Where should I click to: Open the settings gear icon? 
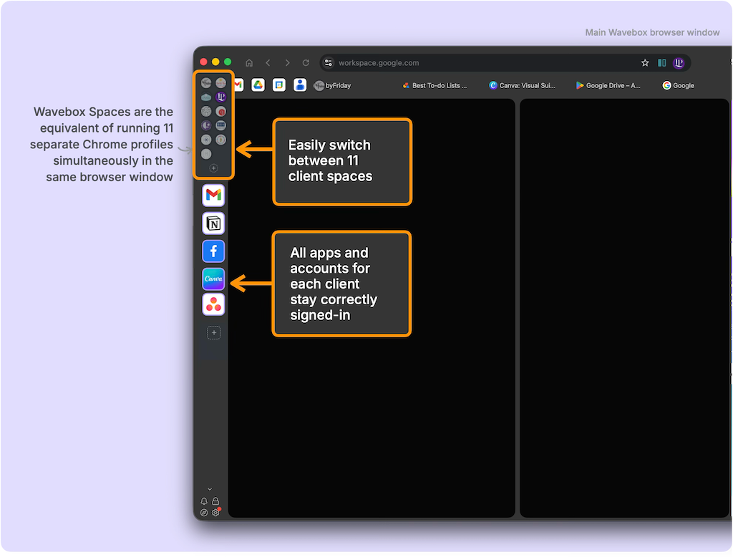coord(215,513)
